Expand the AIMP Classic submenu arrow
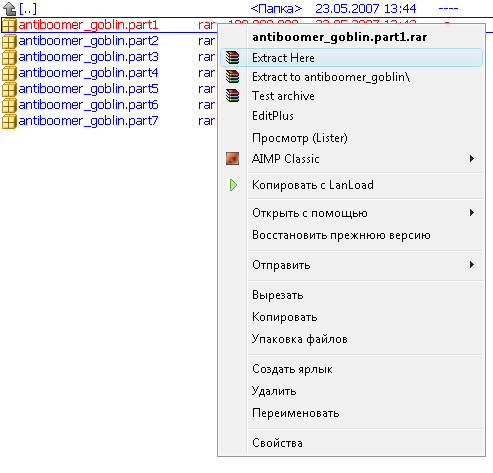This screenshot has width=493, height=473. [472, 159]
